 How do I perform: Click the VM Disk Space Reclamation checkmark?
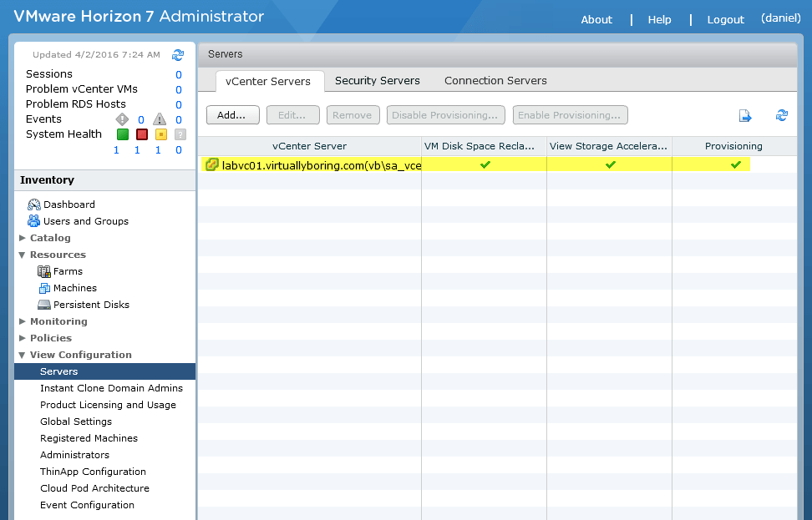485,165
